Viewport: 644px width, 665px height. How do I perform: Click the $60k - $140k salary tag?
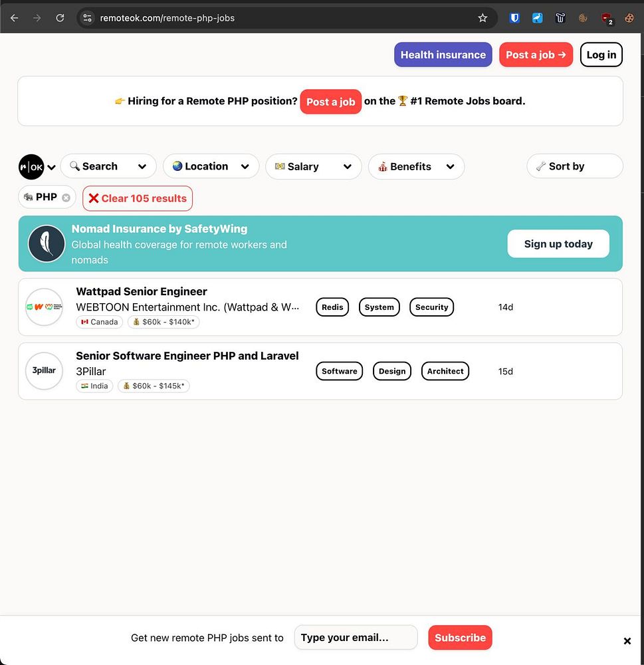(163, 322)
